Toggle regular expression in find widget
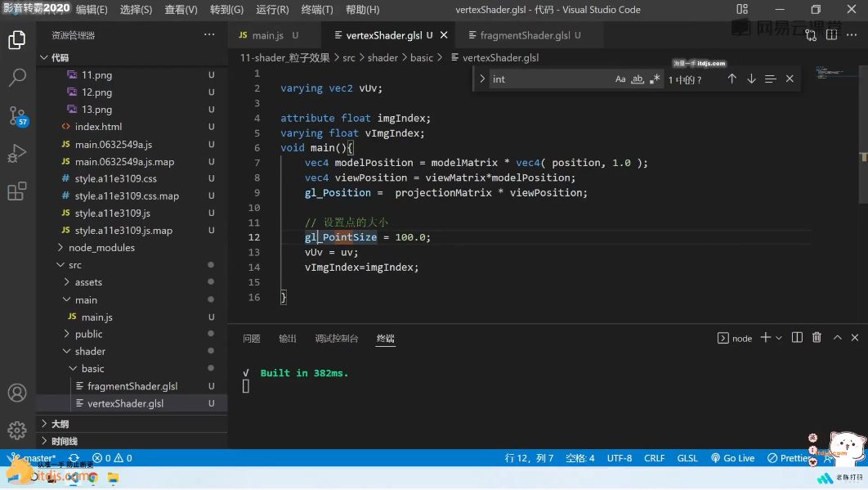The image size is (868, 490). pyautogui.click(x=655, y=79)
